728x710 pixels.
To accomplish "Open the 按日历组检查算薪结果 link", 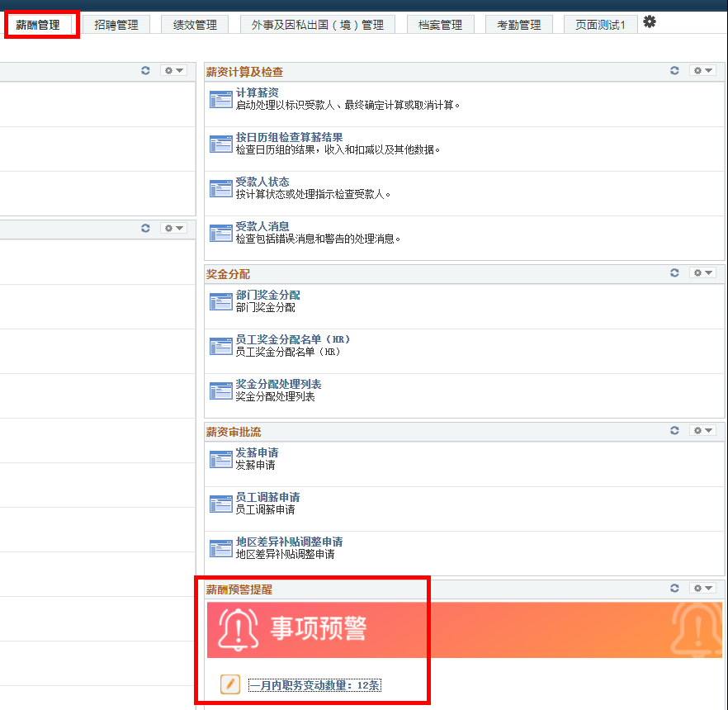I will (x=289, y=137).
